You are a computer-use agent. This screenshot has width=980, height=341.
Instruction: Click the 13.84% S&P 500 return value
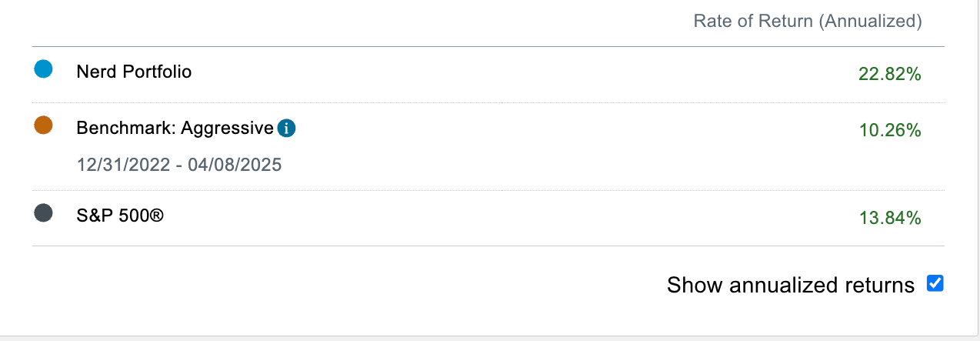[890, 218]
